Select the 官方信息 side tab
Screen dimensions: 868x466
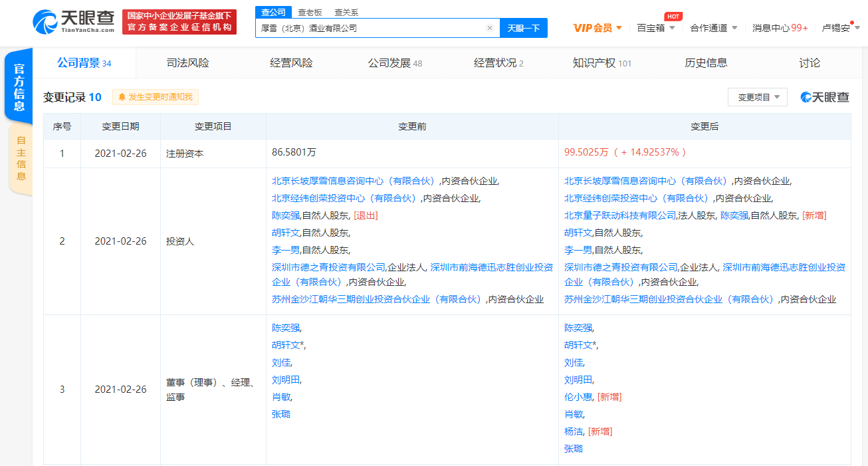(19, 87)
